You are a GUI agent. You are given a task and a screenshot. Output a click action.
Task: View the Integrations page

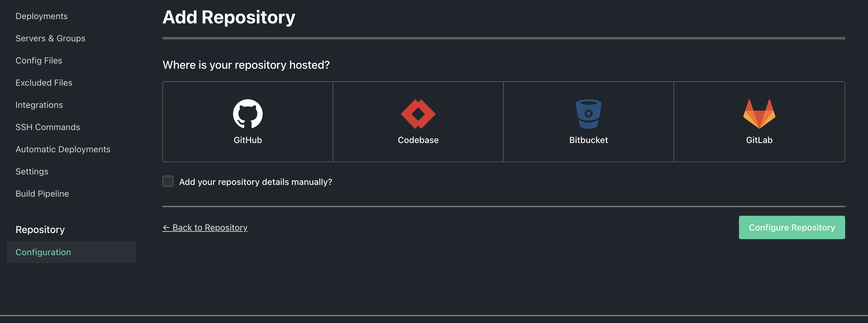click(39, 105)
